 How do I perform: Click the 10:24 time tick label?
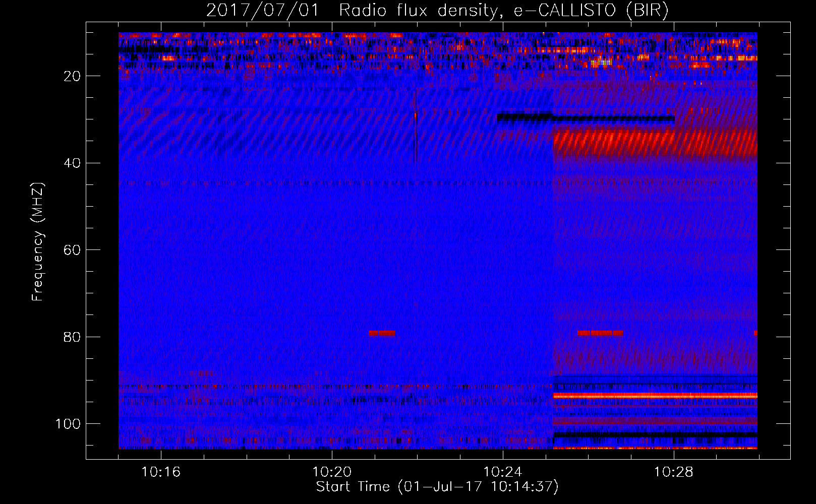click(x=503, y=472)
